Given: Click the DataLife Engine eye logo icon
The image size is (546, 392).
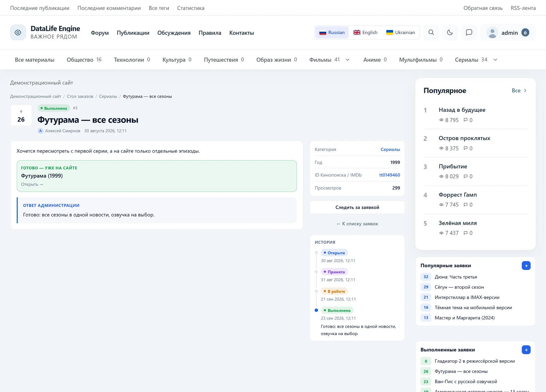Looking at the screenshot, I should coord(18,32).
